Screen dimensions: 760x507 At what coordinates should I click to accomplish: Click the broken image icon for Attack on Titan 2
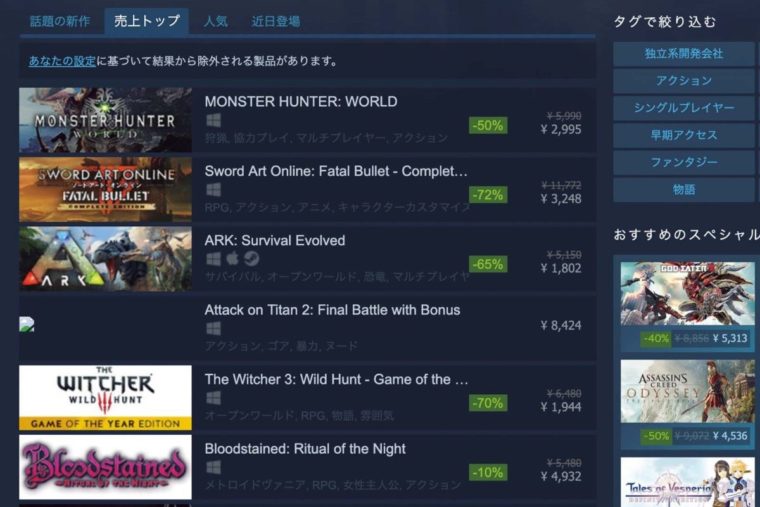click(27, 324)
